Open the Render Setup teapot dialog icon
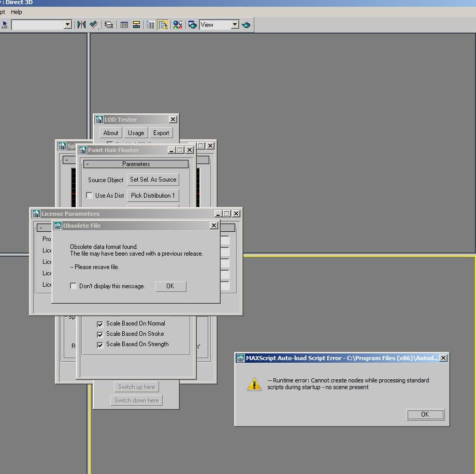476x474 pixels. 193,25
